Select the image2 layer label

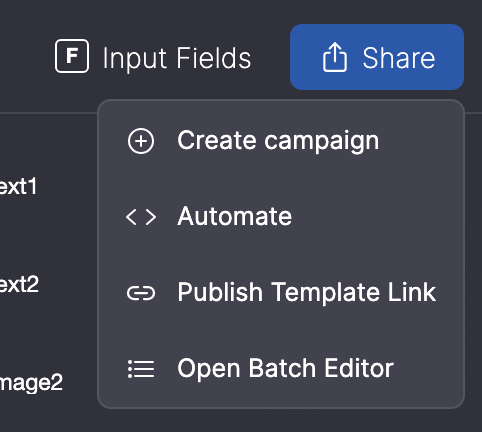[31, 383]
